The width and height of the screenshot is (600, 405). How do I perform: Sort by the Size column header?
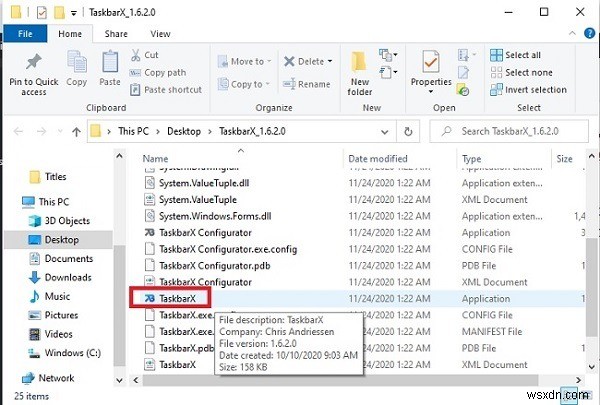click(x=564, y=158)
